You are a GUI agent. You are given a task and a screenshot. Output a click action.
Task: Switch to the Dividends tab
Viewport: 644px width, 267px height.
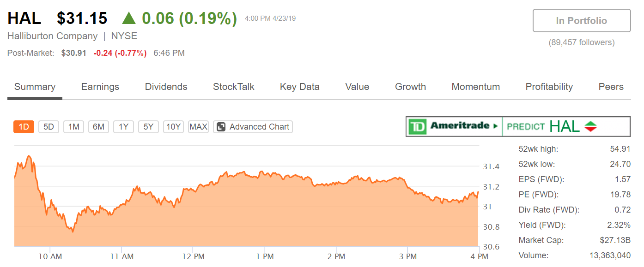click(x=166, y=87)
